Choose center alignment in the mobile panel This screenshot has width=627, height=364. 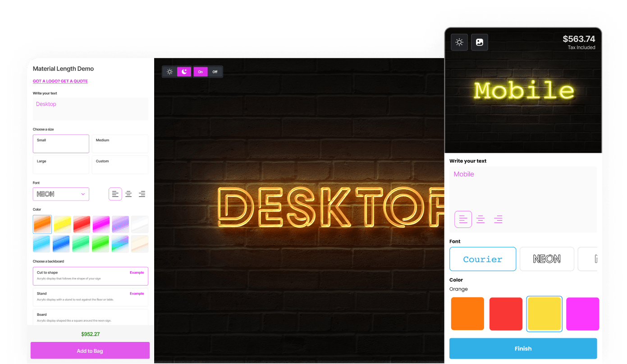click(481, 219)
